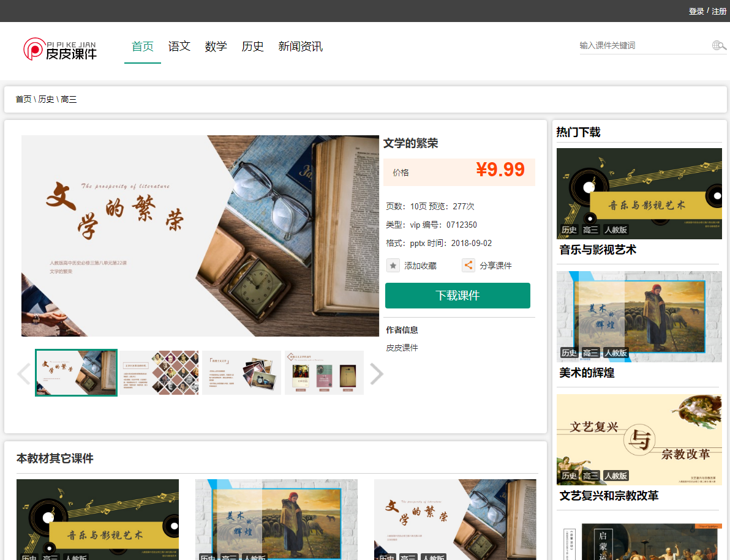Click 高三 tag on 文艺复兴与宗教改革 card
This screenshot has height=560, width=730.
590,476
